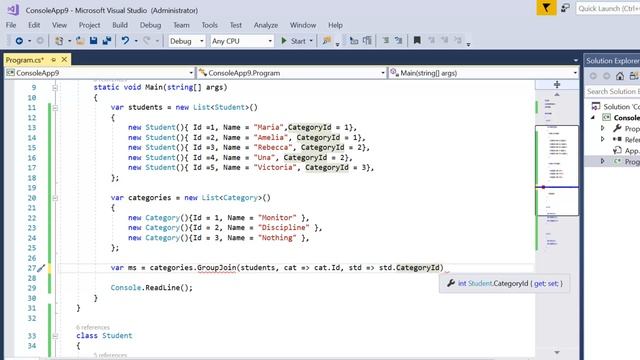Click the notifications flag icon
This screenshot has height=360, width=640.
pyautogui.click(x=546, y=8)
